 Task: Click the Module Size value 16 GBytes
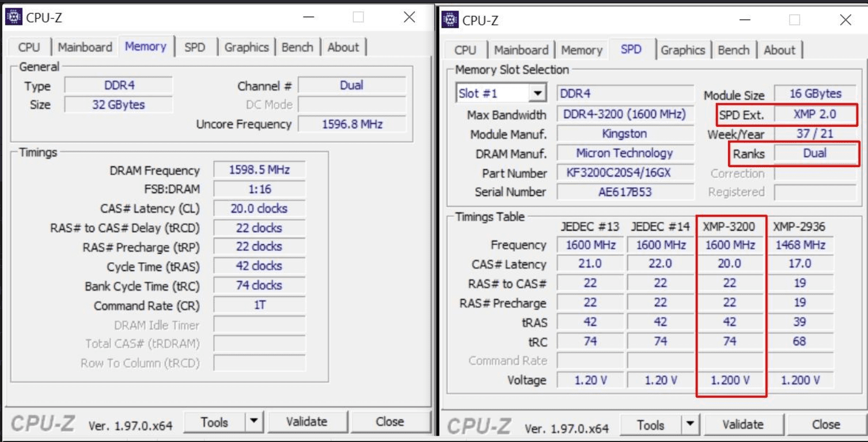coord(815,93)
